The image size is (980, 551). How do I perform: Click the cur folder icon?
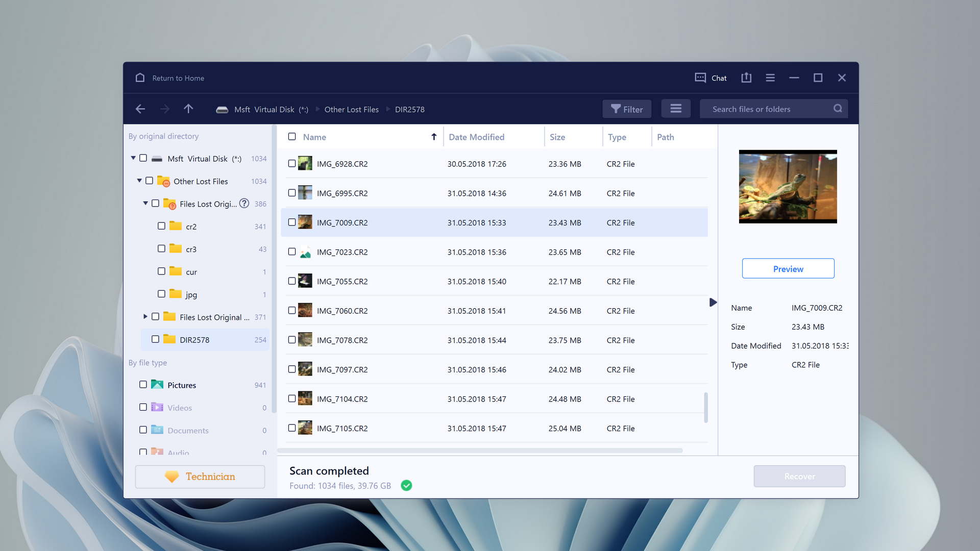176,271
